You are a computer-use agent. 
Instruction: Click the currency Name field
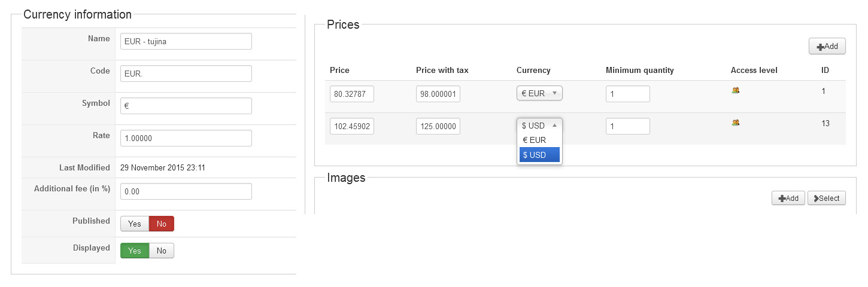click(186, 41)
